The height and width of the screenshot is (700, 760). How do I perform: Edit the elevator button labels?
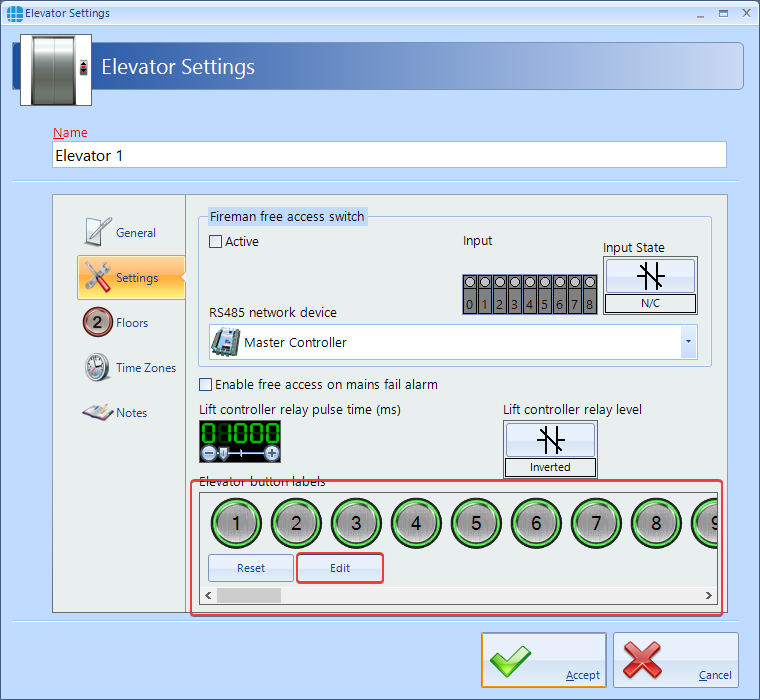(340, 568)
